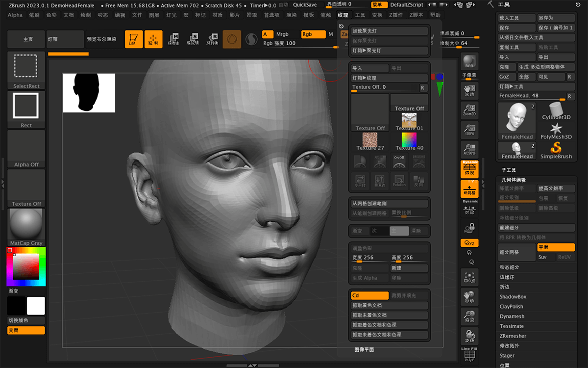The width and height of the screenshot is (588, 368).
Task: Select the Rotate gizmo tool with R
Action: click(x=212, y=39)
